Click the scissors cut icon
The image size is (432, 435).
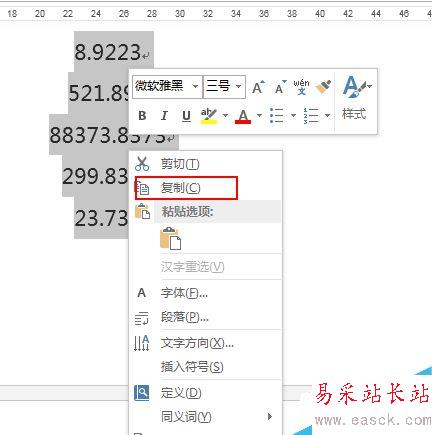[x=142, y=164]
